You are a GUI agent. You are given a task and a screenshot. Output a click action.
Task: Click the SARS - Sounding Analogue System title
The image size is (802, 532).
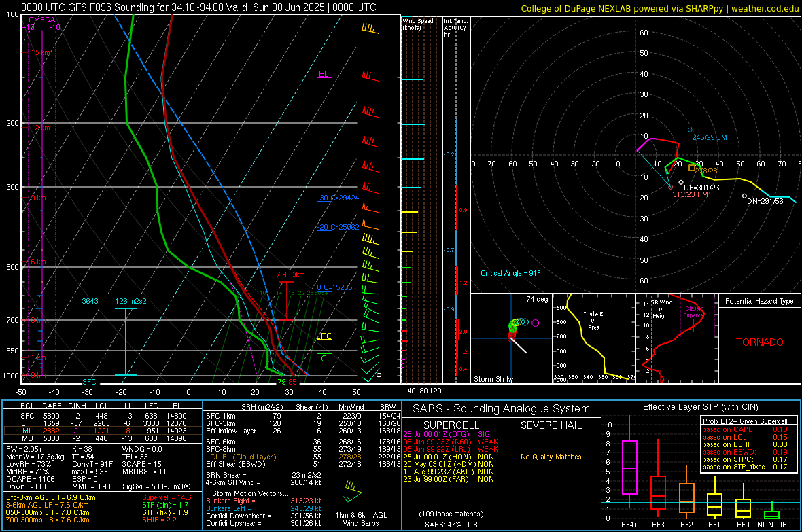[501, 409]
